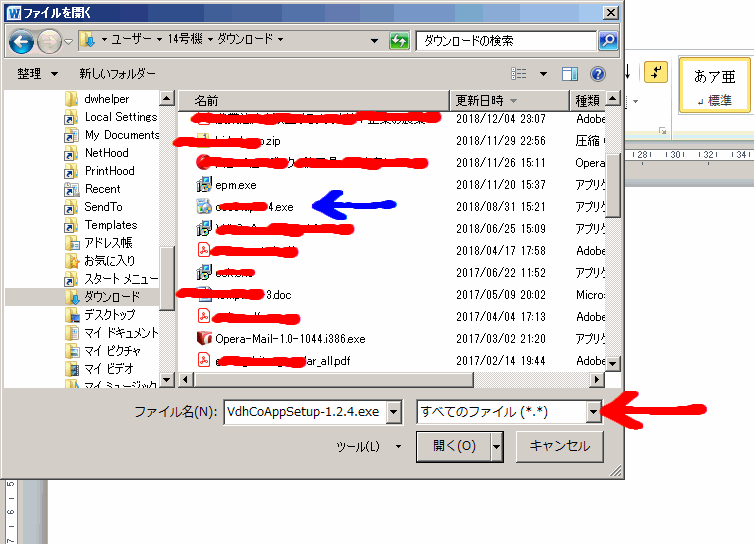Click the refresh button beside address bar
This screenshot has height=544, width=754.
pyautogui.click(x=399, y=41)
